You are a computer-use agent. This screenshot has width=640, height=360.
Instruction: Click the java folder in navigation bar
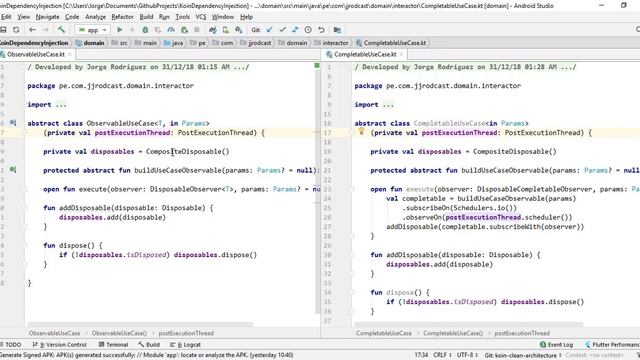173,42
